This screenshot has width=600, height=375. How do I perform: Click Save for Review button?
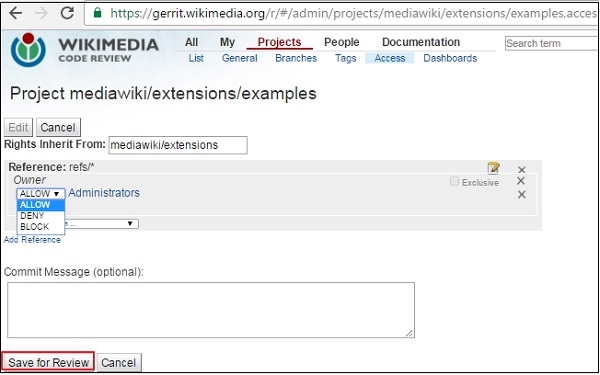[49, 362]
